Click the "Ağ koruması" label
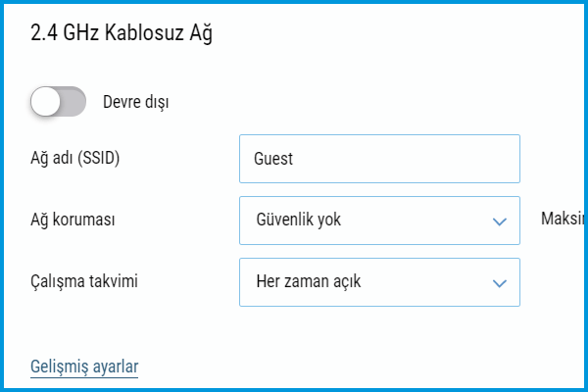 click(73, 220)
